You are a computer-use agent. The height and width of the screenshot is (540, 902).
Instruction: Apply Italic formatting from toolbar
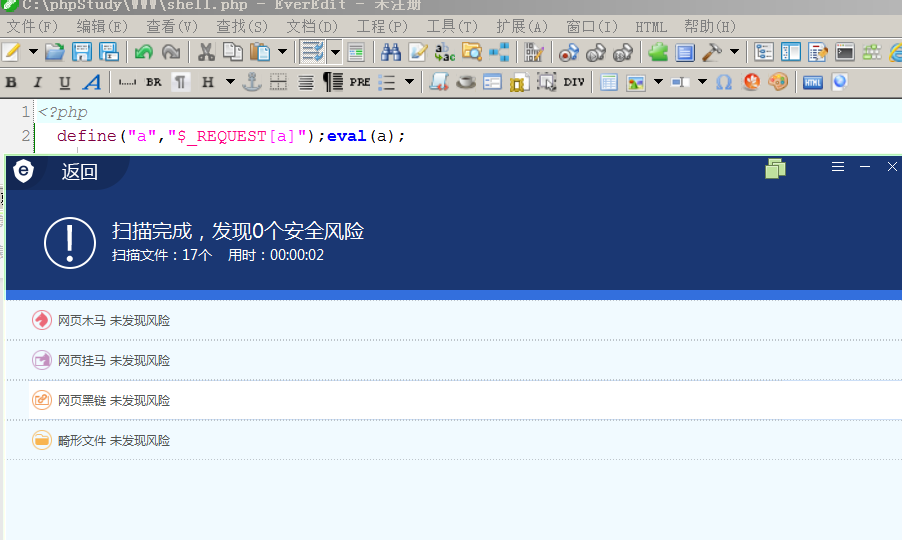pos(37,82)
